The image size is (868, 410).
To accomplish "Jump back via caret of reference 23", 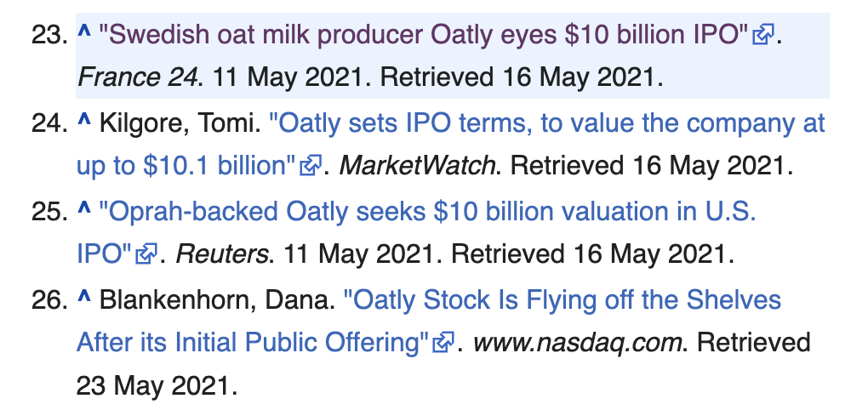I will click(83, 31).
